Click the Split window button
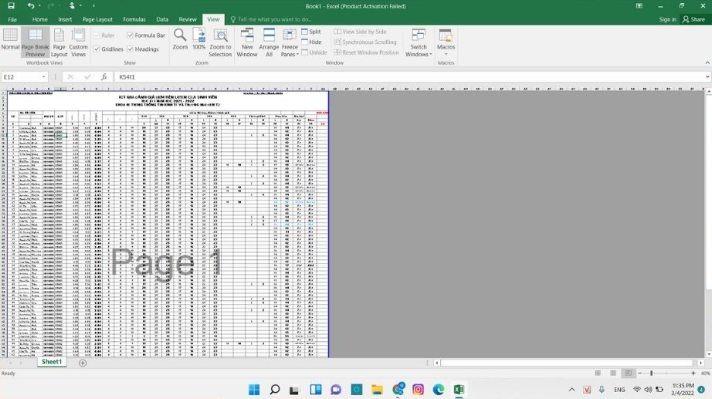This screenshot has height=399, width=712. pos(311,31)
